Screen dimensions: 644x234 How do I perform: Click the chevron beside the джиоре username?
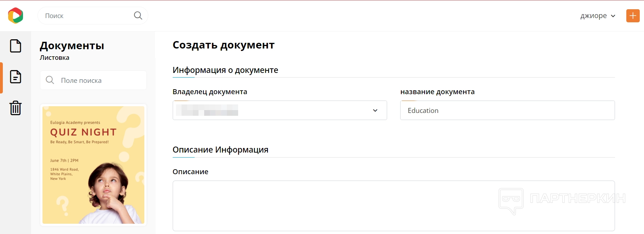[x=613, y=16]
